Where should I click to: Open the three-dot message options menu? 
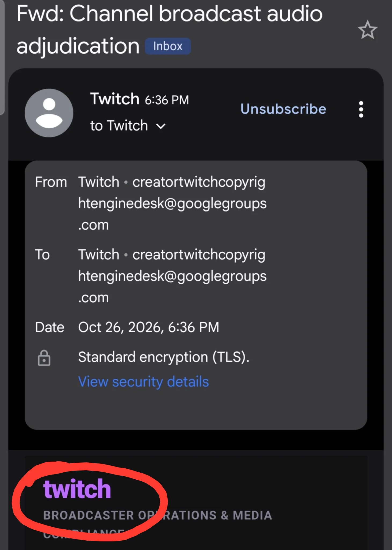point(361,109)
